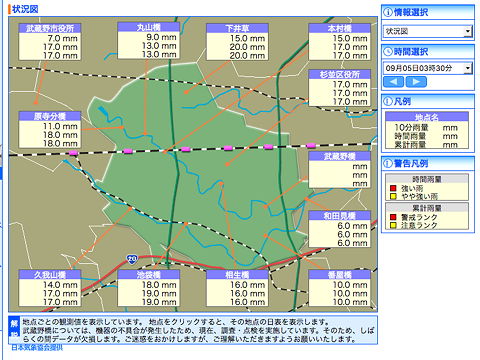Select the 和田見橋 observation box

point(340,229)
